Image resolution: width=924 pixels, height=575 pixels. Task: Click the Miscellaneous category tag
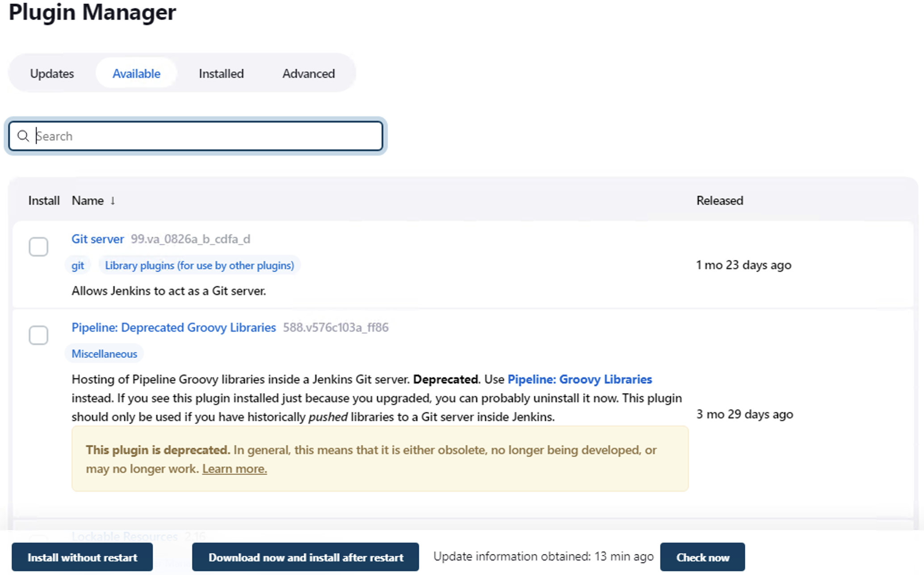pyautogui.click(x=104, y=354)
